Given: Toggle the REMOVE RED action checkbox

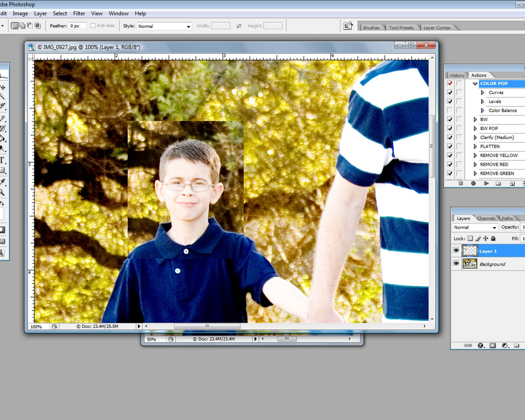Looking at the screenshot, I should (x=450, y=164).
